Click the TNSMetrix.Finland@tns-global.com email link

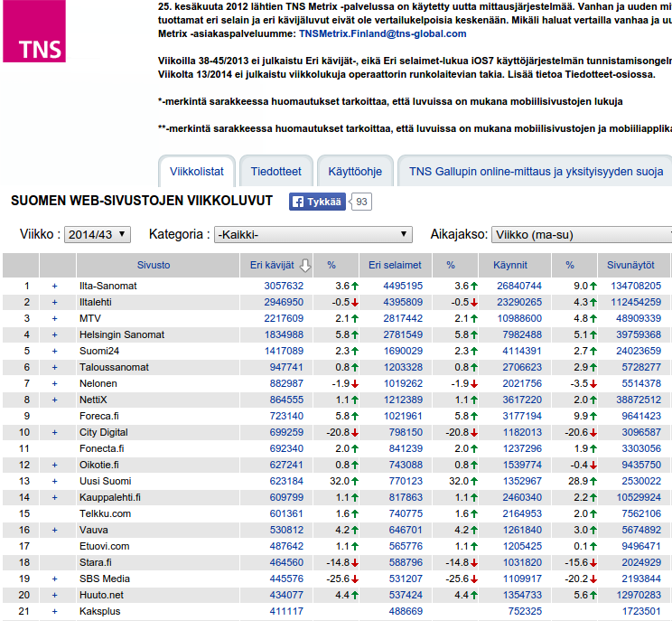pyautogui.click(x=383, y=33)
